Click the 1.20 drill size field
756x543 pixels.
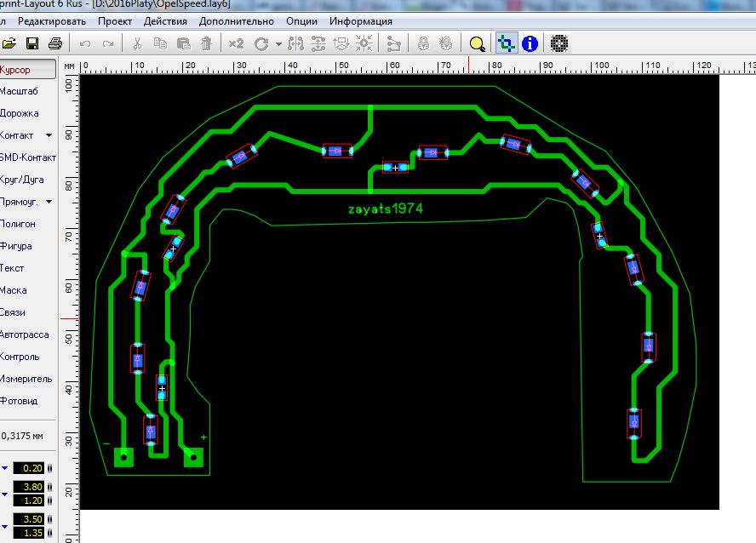tap(28, 500)
